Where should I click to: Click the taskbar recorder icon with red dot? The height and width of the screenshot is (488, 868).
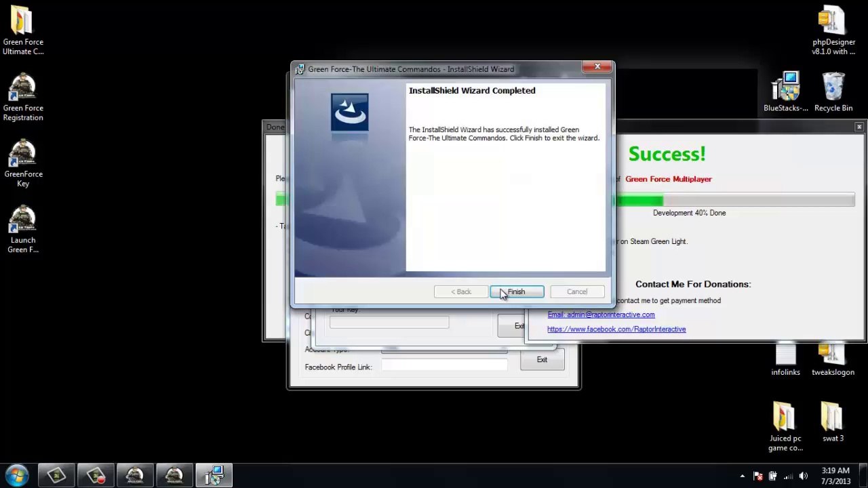[96, 476]
